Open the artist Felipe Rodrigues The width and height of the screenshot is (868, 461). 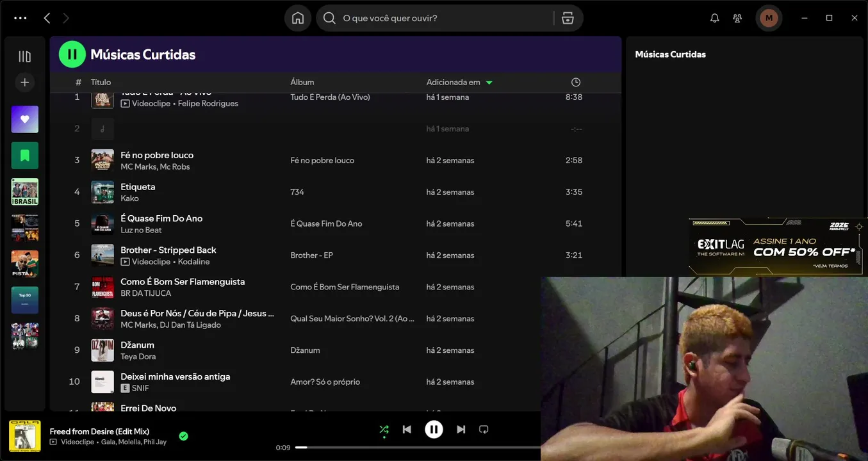[x=208, y=103]
